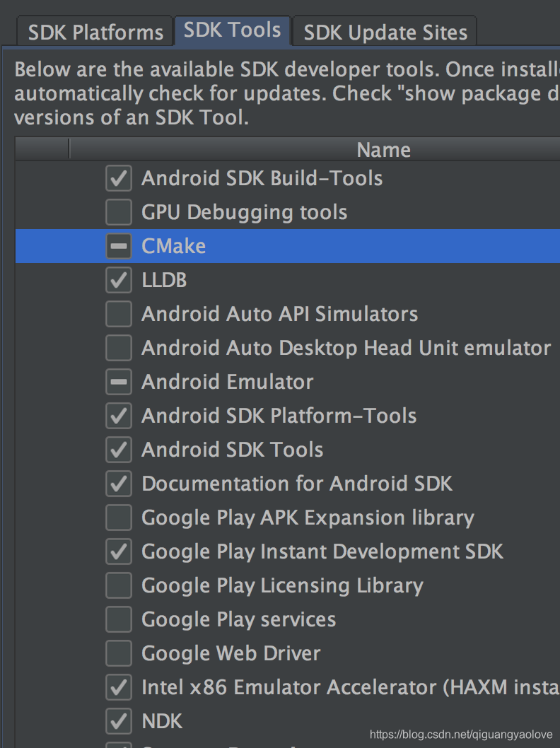The image size is (560, 748).
Task: Enable GPU Debugging tools checkbox
Action: pyautogui.click(x=118, y=212)
